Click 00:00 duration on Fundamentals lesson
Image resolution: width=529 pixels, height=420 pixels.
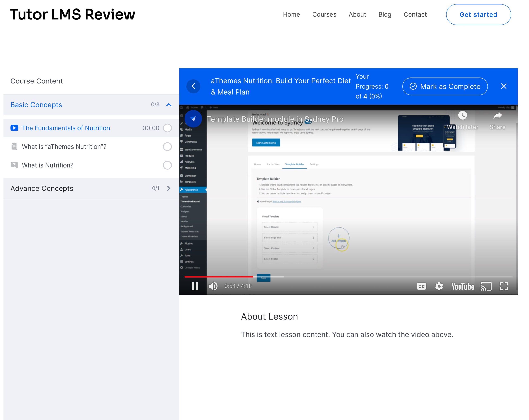click(151, 128)
